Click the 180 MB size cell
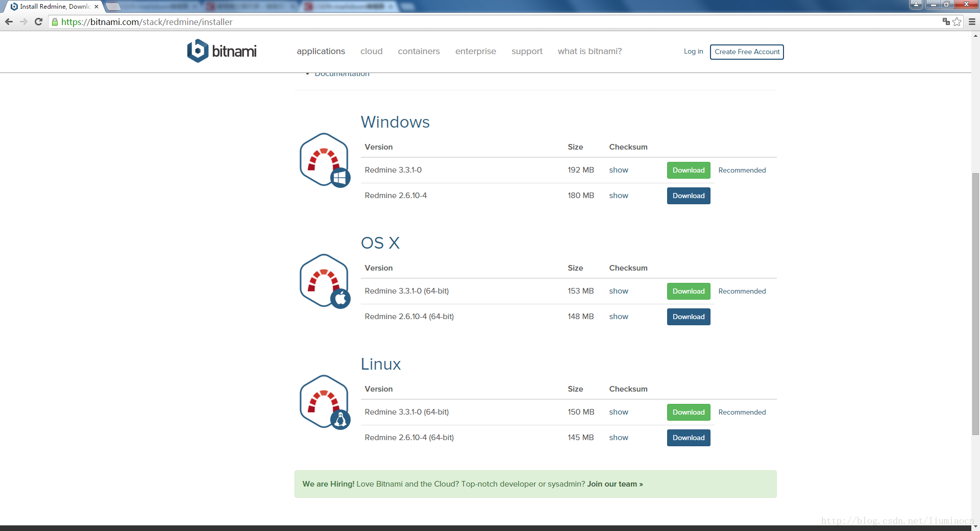Viewport: 980px width, 531px height. [x=581, y=196]
